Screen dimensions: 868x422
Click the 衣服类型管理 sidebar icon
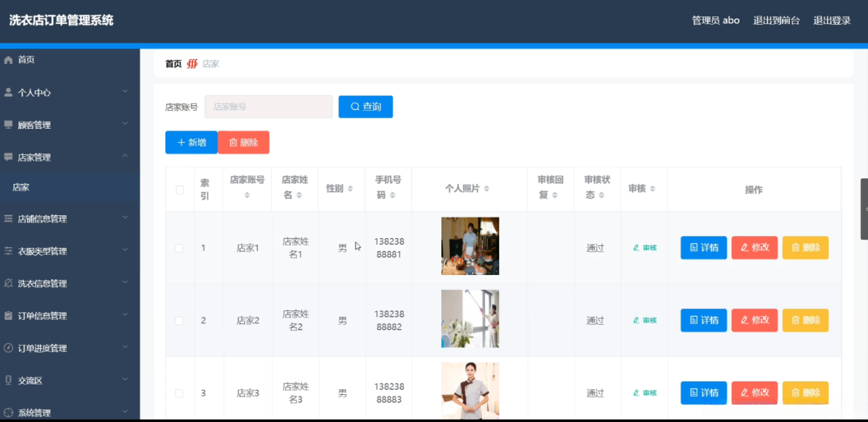9,251
